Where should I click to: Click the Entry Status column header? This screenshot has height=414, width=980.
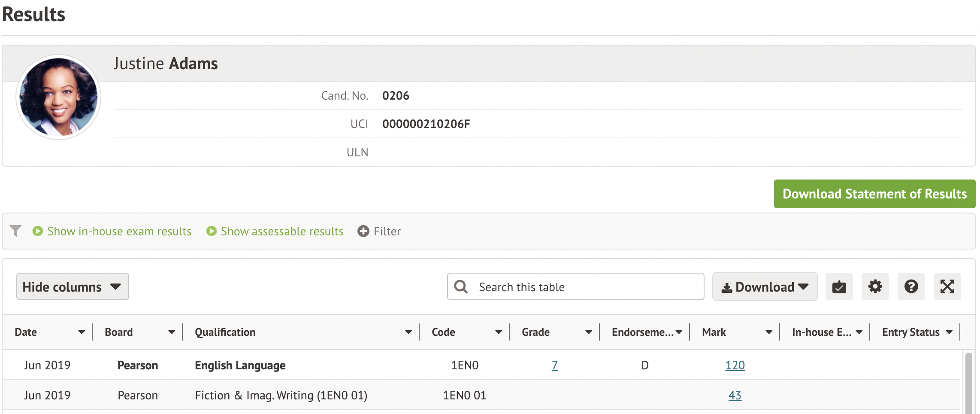910,332
